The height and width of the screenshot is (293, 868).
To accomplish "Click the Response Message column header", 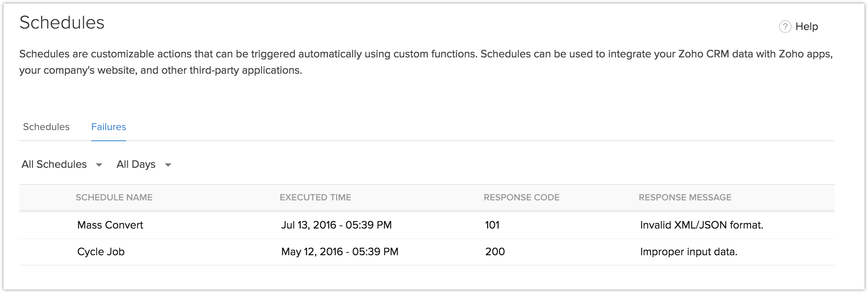I will 685,197.
